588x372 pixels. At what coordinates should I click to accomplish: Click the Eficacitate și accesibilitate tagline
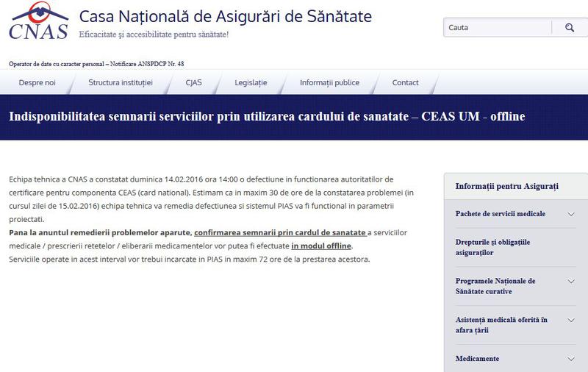[x=154, y=35]
